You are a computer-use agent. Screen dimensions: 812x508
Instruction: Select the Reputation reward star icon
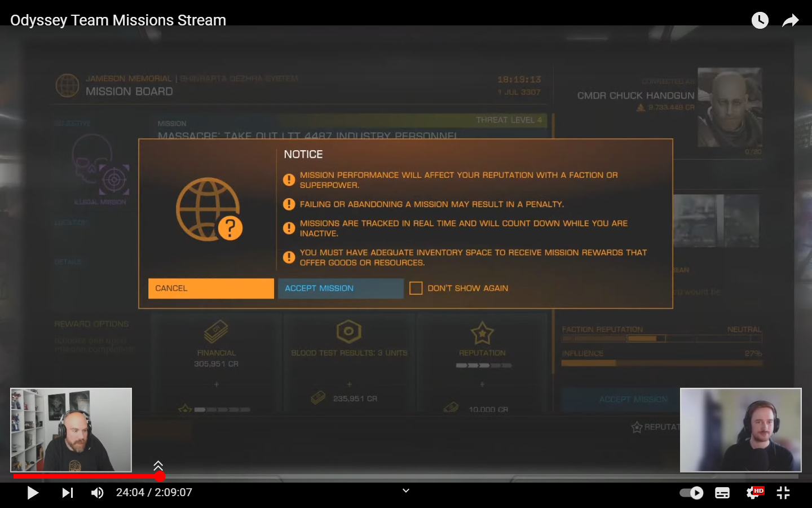click(482, 333)
